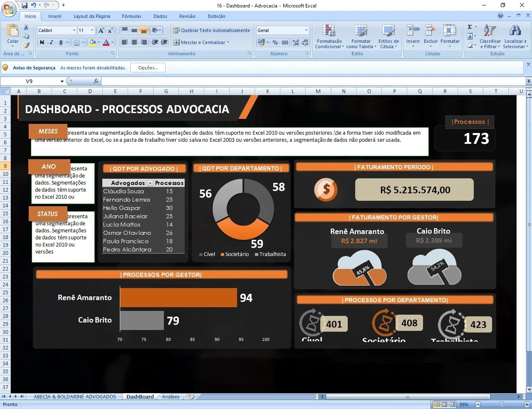The image size is (532, 409).
Task: Increase font size with the large A
Action: pos(101,30)
